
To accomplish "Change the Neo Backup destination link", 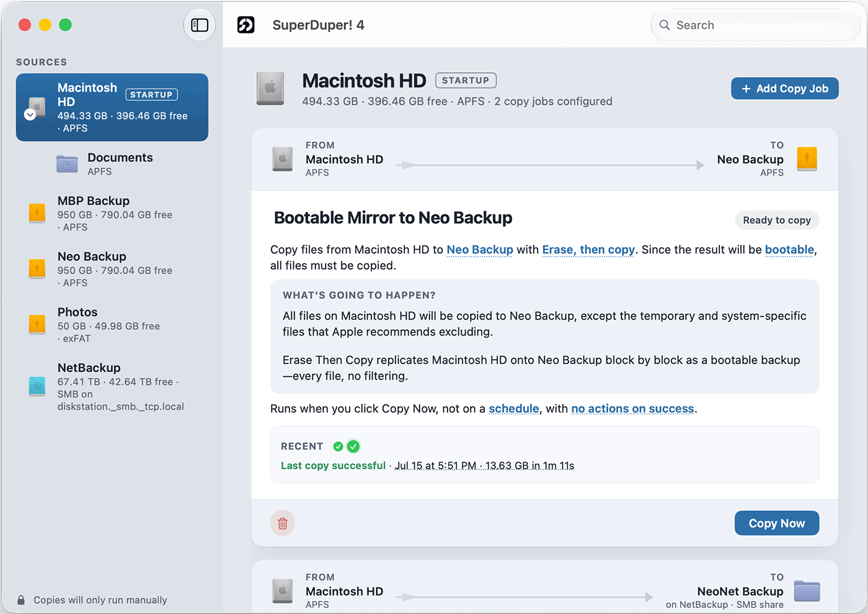I will click(x=480, y=249).
